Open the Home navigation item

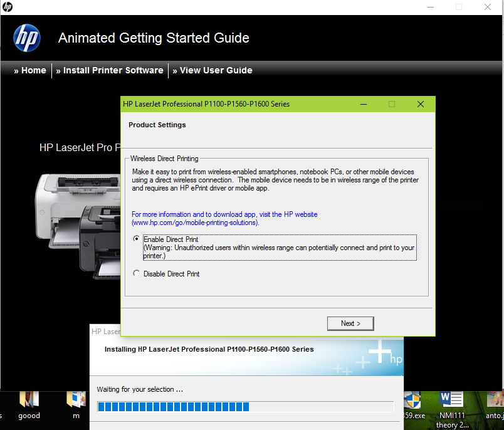pyautogui.click(x=30, y=70)
